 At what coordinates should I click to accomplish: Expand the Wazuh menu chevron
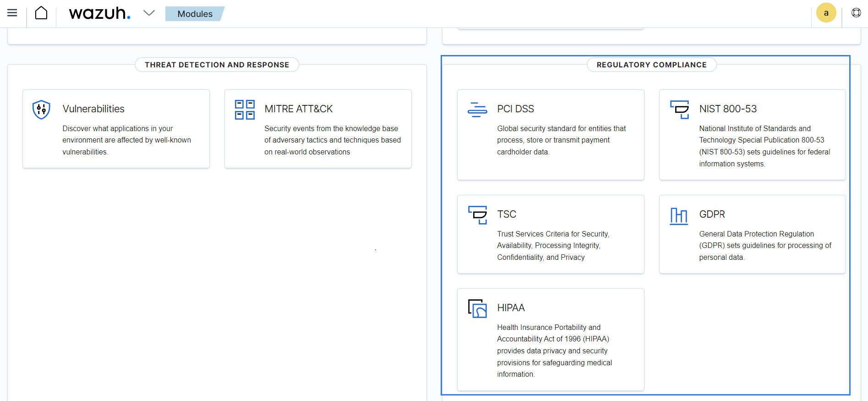pos(149,13)
